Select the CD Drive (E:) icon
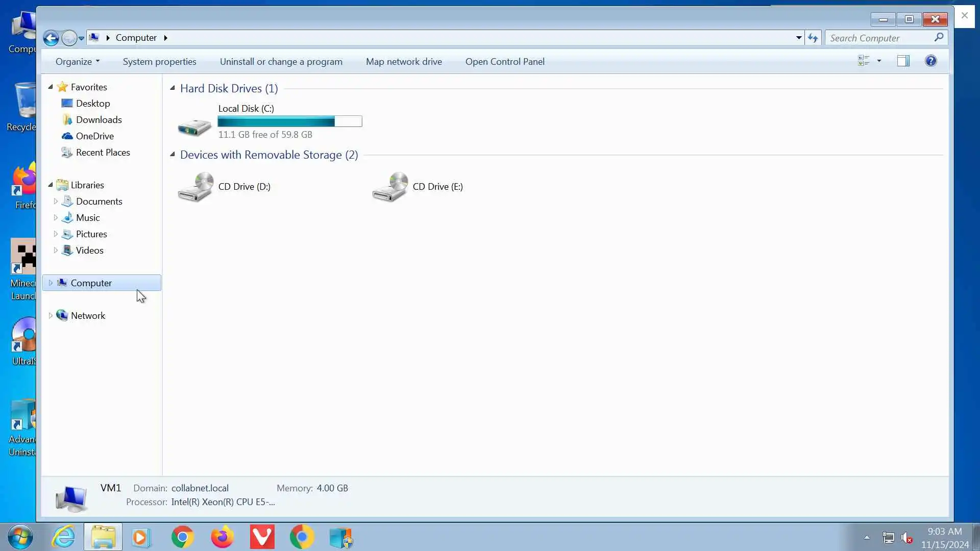980x551 pixels. click(x=390, y=187)
